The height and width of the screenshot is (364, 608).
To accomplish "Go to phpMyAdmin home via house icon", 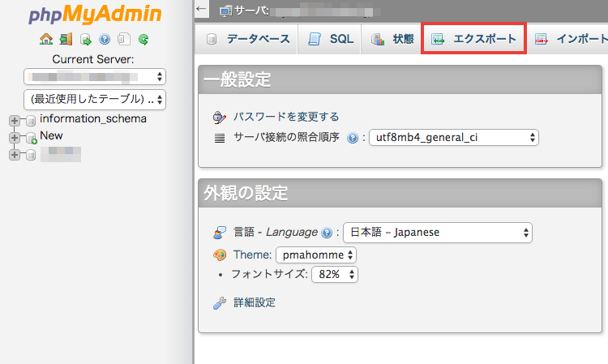I will pos(46,39).
